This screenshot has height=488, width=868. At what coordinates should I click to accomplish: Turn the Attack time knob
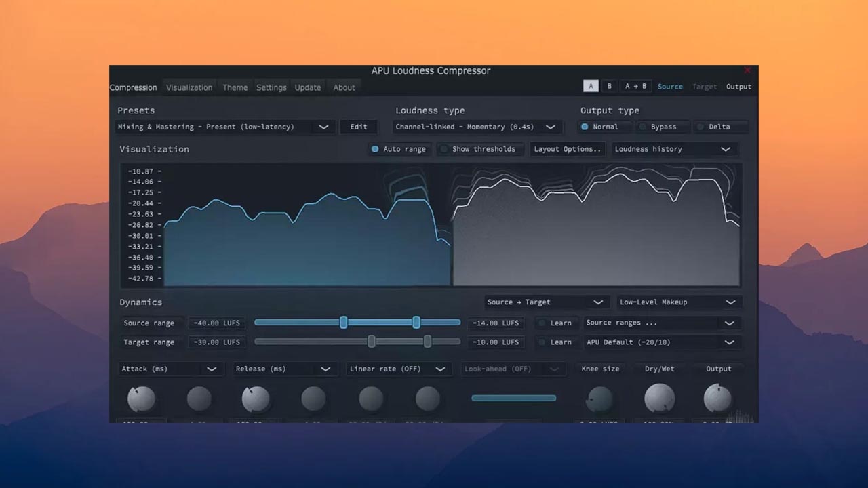141,399
